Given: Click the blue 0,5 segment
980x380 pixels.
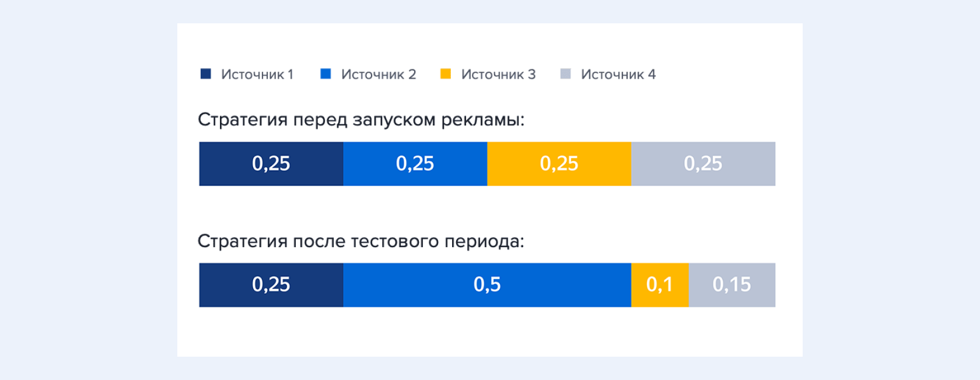Looking at the screenshot, I should tap(487, 285).
